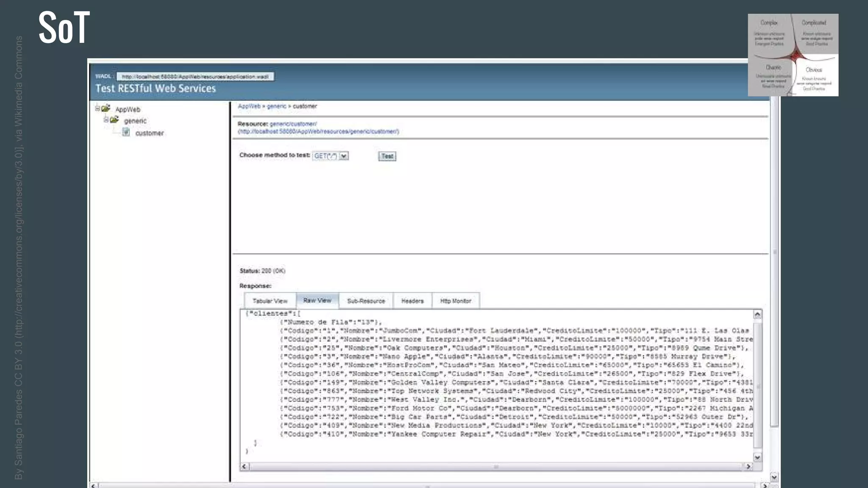Open the generic/customer resource link
The height and width of the screenshot is (488, 868).
point(293,124)
